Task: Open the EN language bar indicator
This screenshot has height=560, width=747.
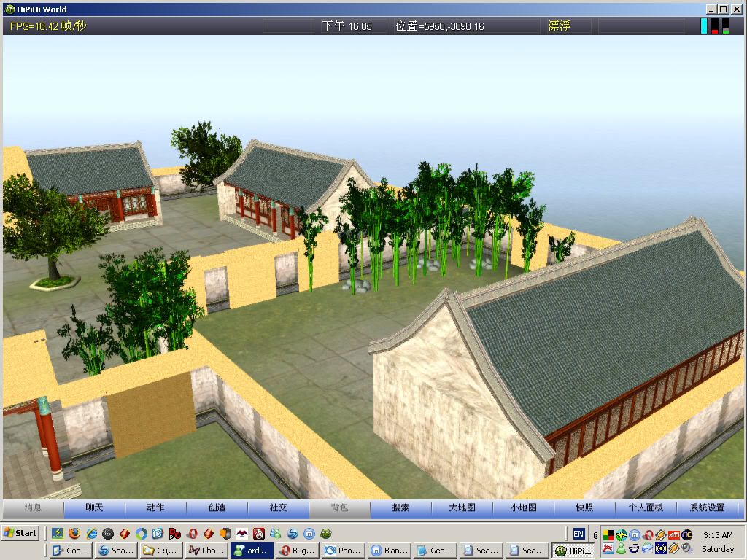Action: tap(578, 534)
